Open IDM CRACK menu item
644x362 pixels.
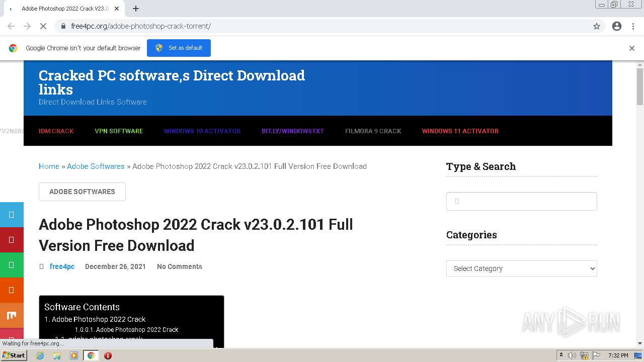[x=56, y=131]
